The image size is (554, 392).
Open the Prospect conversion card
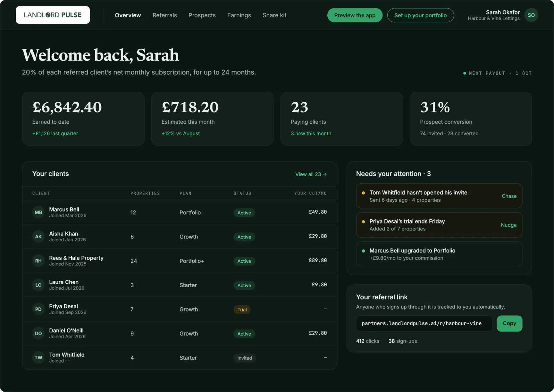pos(471,119)
